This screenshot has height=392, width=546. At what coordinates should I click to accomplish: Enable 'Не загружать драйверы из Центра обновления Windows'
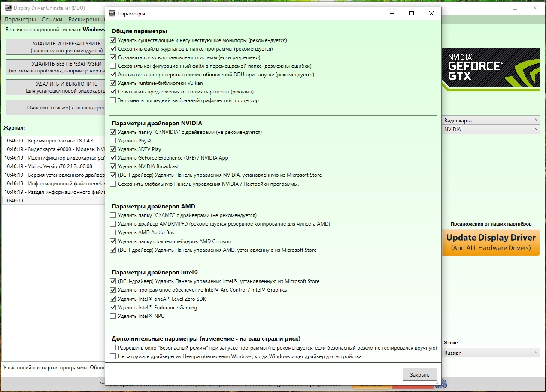(x=113, y=356)
